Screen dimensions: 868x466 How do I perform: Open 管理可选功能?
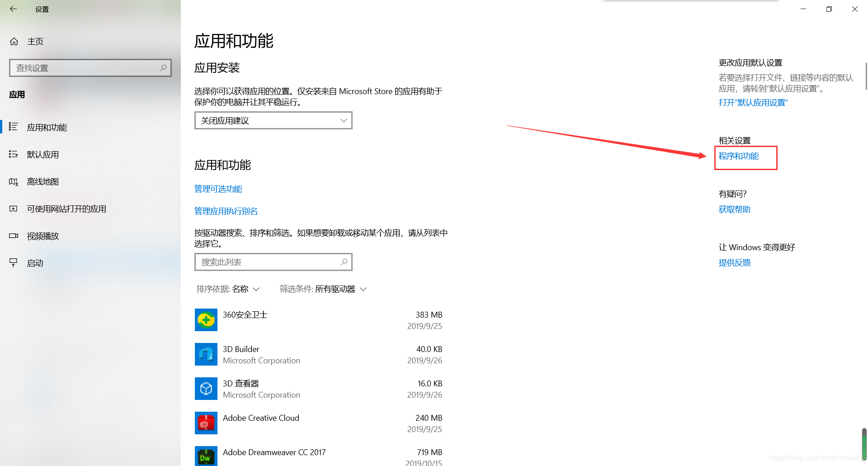218,189
